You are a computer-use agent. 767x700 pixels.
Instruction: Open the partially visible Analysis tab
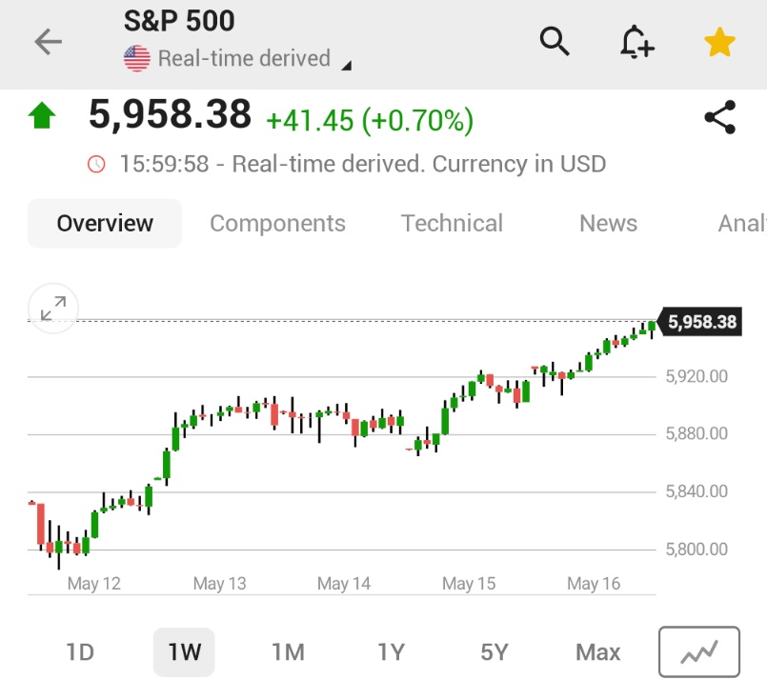(x=742, y=224)
